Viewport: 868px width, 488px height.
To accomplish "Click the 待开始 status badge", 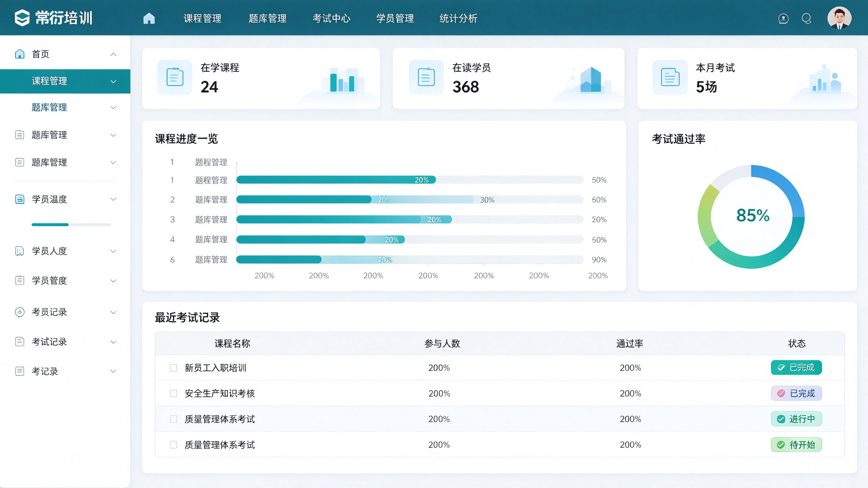I will (796, 444).
